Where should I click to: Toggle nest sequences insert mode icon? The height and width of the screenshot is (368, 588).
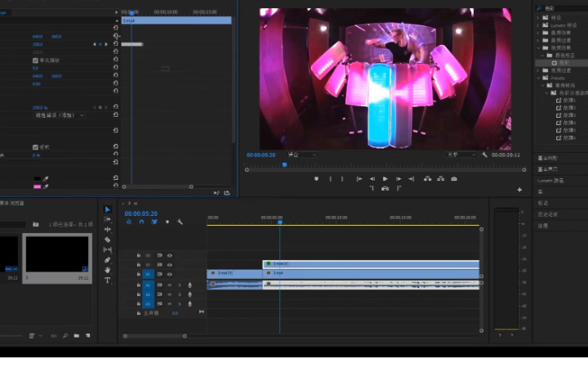pos(129,222)
